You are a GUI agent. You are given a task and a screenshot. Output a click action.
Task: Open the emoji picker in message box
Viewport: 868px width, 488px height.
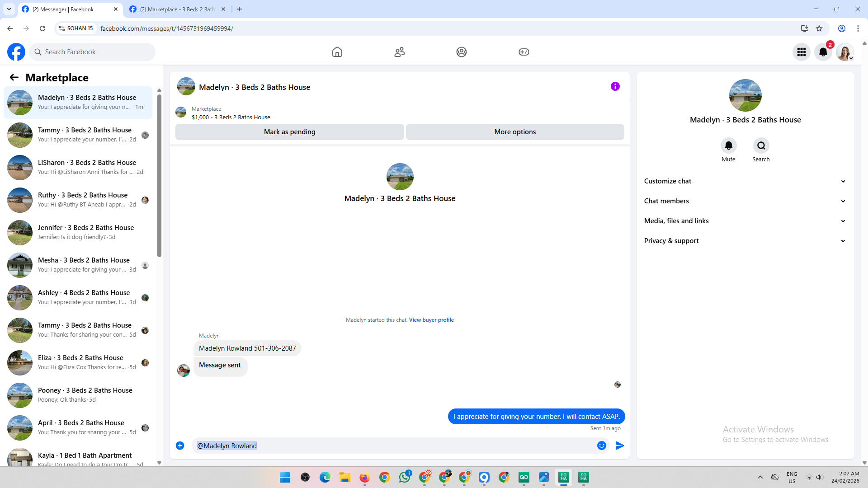tap(601, 446)
